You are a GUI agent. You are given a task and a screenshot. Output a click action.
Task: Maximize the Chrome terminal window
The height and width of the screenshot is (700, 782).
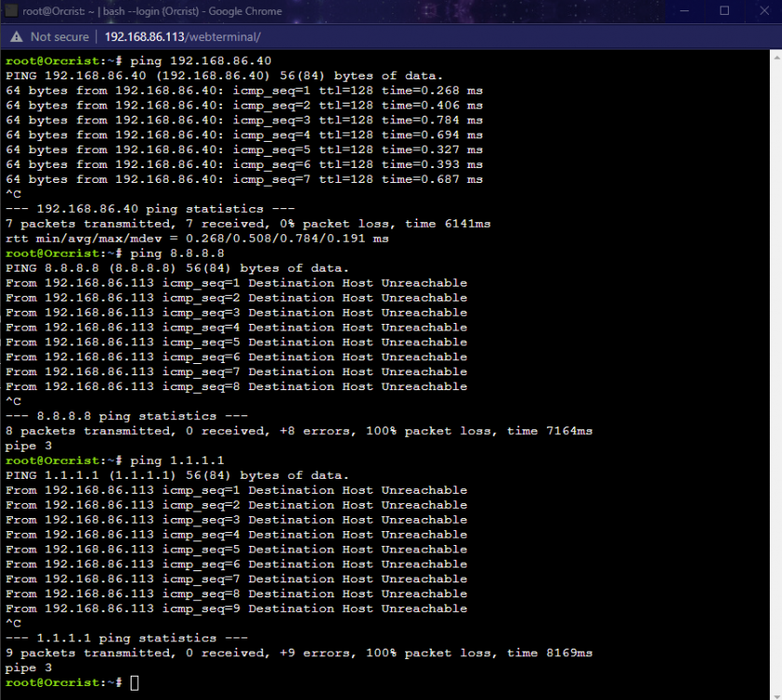point(724,11)
